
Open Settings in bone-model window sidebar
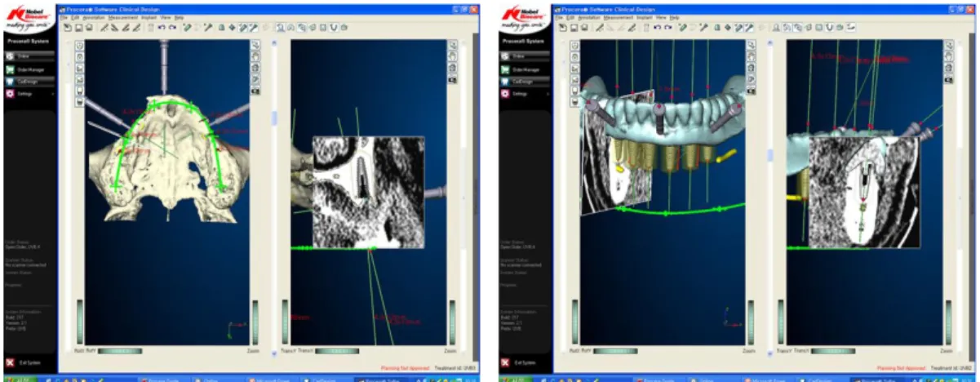(x=29, y=94)
